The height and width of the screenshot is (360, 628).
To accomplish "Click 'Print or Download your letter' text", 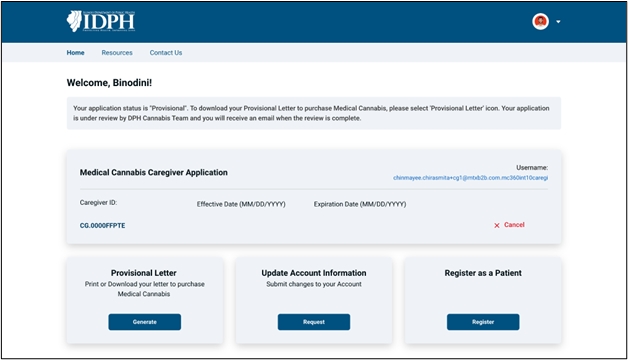I will tap(144, 289).
